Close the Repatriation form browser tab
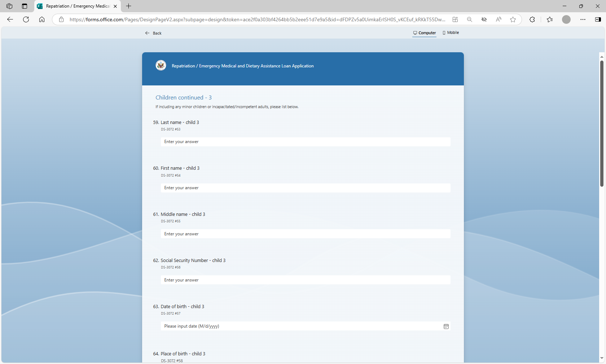 115,6
